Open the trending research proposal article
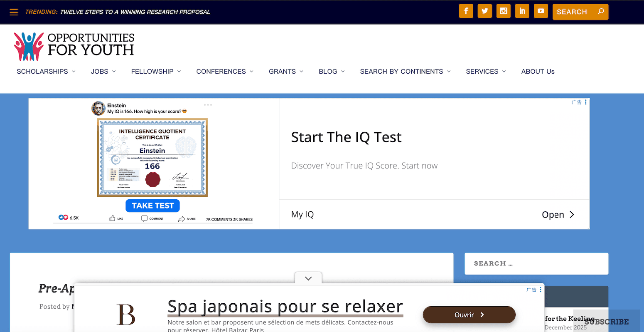The height and width of the screenshot is (332, 644). tap(135, 12)
